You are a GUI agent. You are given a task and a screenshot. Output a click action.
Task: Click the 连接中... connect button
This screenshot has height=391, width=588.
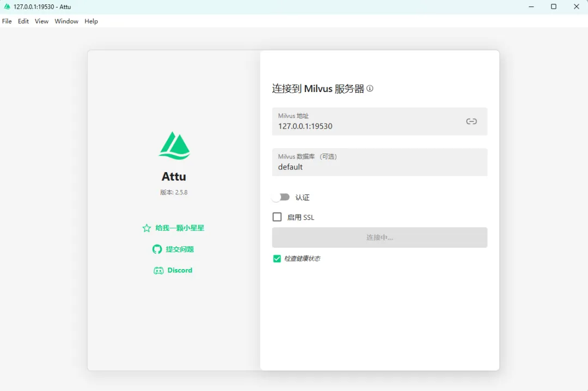(x=379, y=237)
